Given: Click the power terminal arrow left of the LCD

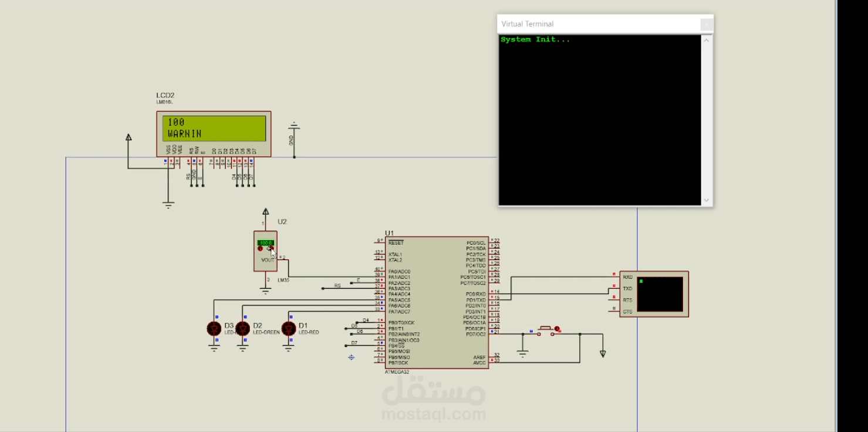Looking at the screenshot, I should coord(128,136).
